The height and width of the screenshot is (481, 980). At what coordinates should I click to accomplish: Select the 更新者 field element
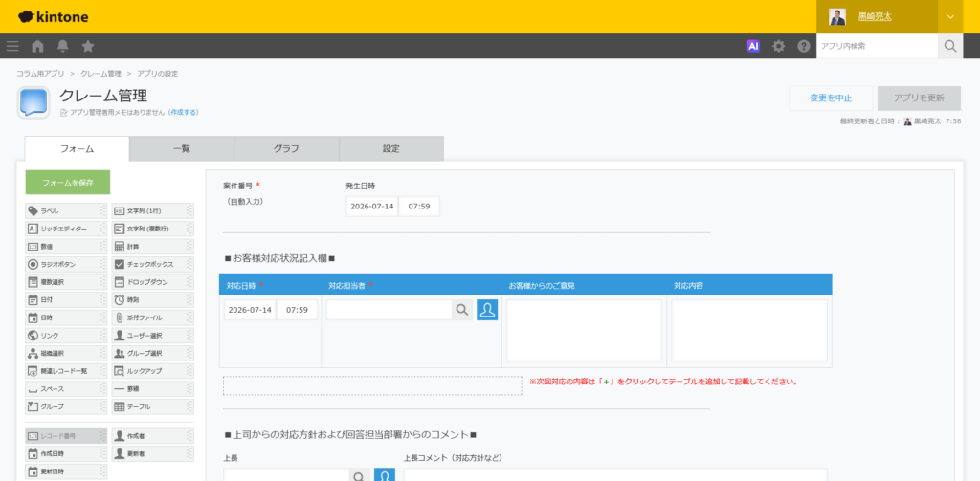(152, 453)
